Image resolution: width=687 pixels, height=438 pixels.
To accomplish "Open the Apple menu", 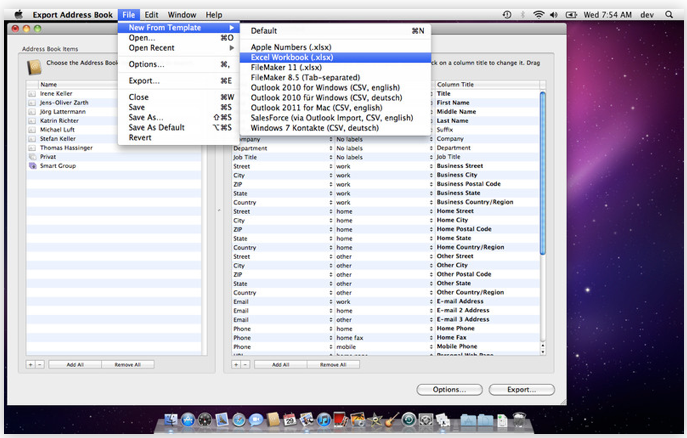I will pos(19,14).
